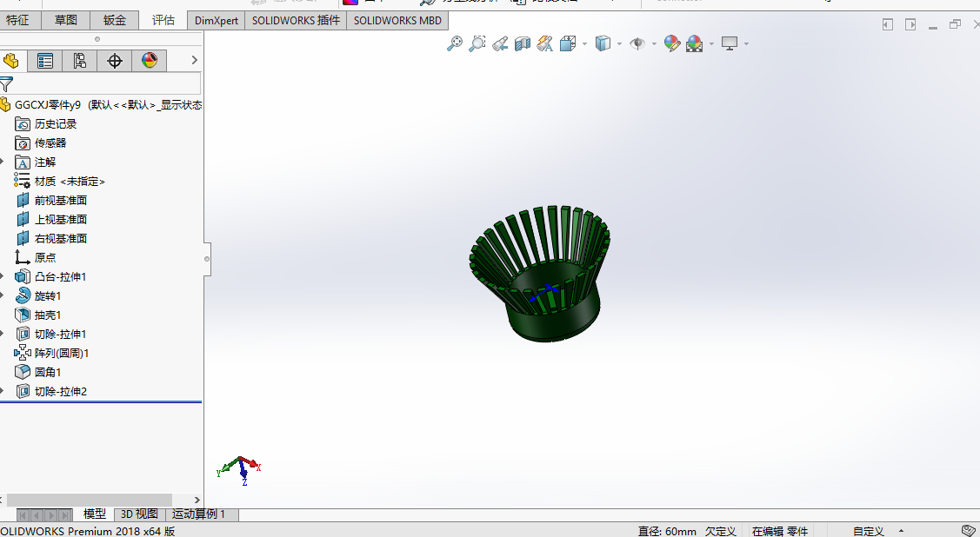The height and width of the screenshot is (537, 980).
Task: Toggle the Section View tool
Action: coord(522,43)
